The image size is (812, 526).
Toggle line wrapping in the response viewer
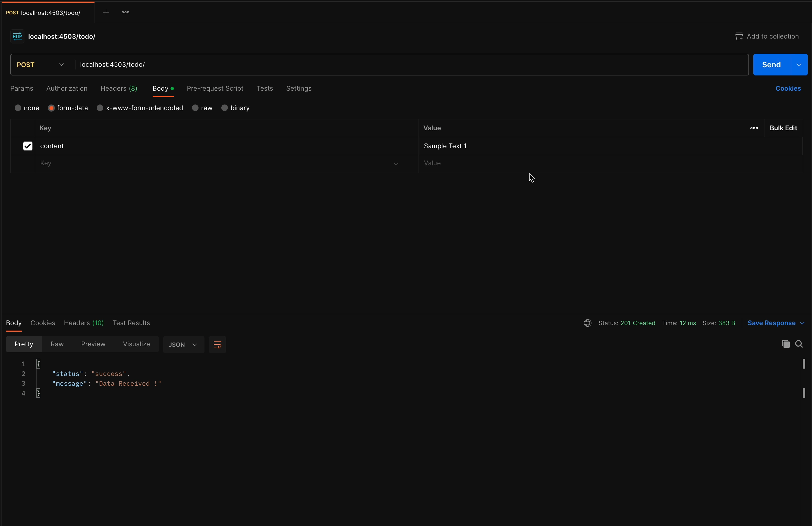pyautogui.click(x=218, y=345)
